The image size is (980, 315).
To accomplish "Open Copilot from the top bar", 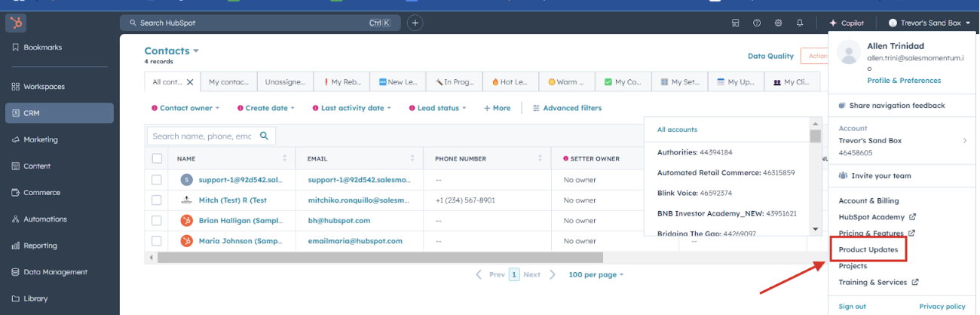I will point(847,23).
